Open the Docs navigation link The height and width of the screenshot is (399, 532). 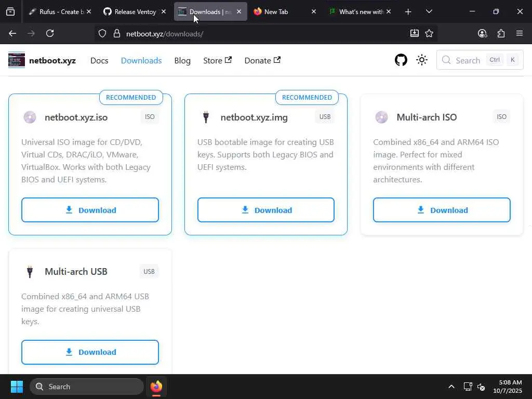pos(99,60)
